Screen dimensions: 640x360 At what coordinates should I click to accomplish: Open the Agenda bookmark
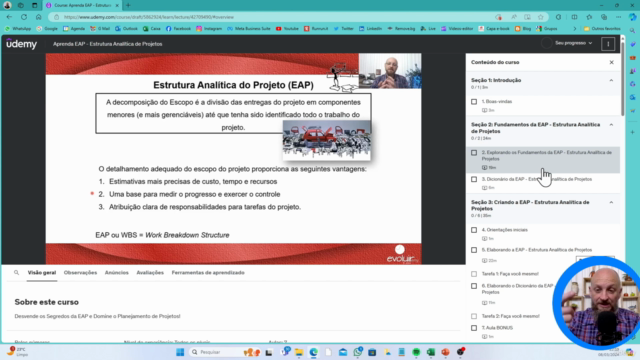pos(74,29)
